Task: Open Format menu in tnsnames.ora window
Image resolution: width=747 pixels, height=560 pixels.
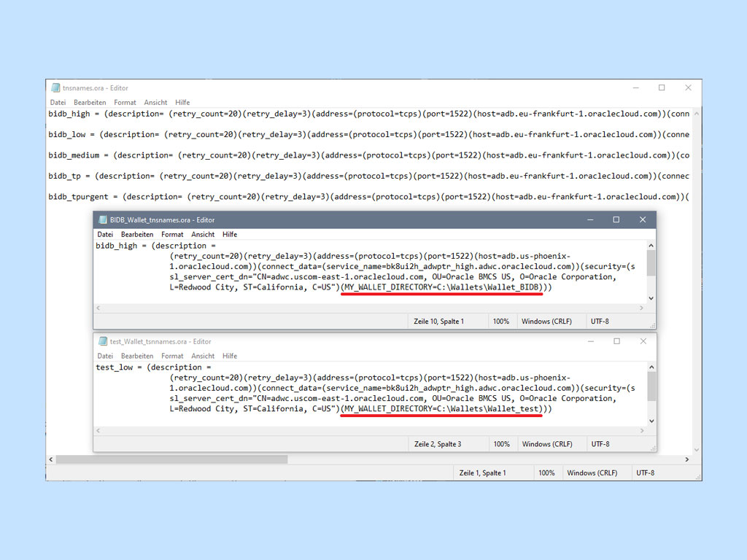Action: coord(125,102)
